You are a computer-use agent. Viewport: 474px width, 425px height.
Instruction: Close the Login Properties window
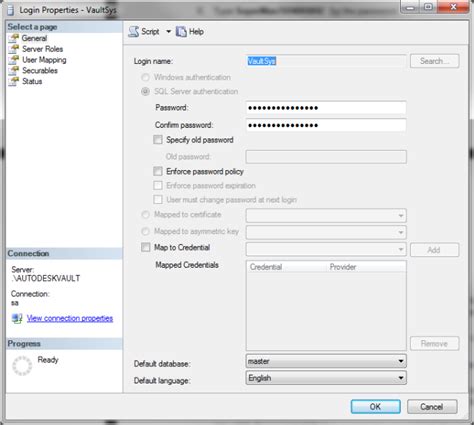(x=453, y=7)
